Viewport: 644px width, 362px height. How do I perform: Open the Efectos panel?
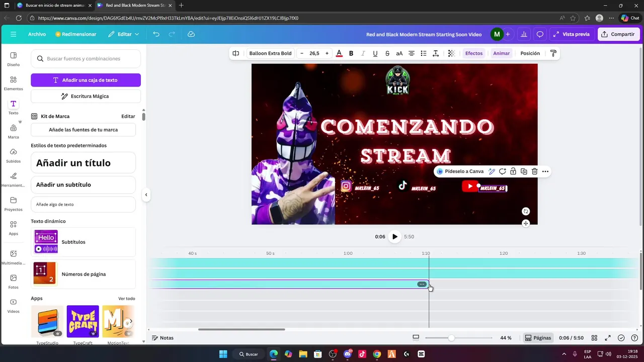(x=474, y=53)
